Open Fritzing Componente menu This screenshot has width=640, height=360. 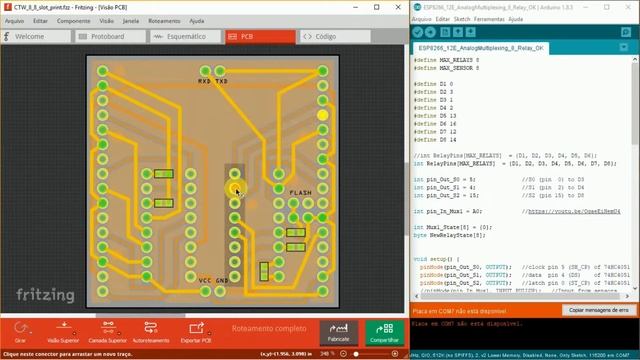[x=73, y=21]
